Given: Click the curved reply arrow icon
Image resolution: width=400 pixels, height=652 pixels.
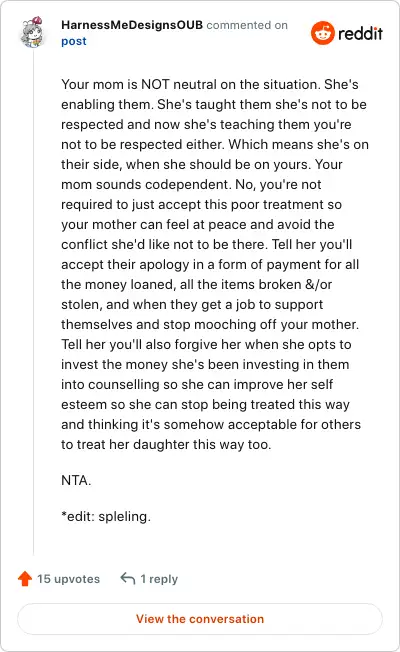Looking at the screenshot, I should (x=128, y=578).
